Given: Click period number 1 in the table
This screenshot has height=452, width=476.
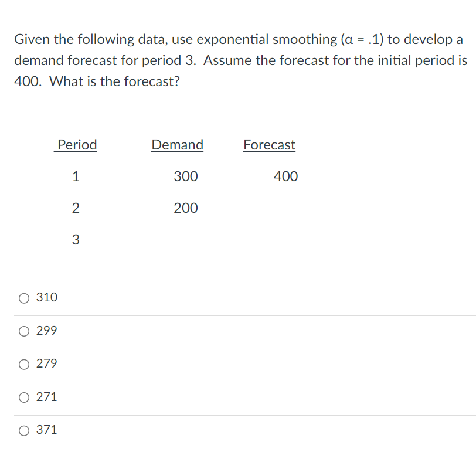Looking at the screenshot, I should (x=76, y=176).
